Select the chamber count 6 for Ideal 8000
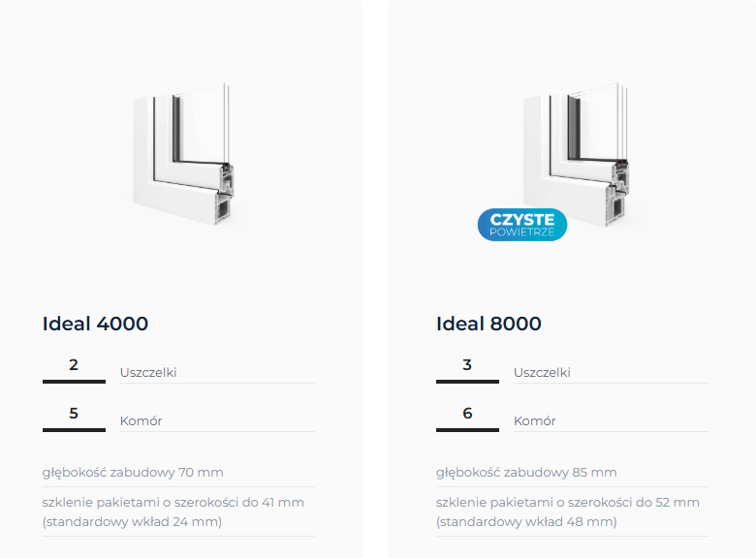The image size is (756, 558). tap(467, 414)
